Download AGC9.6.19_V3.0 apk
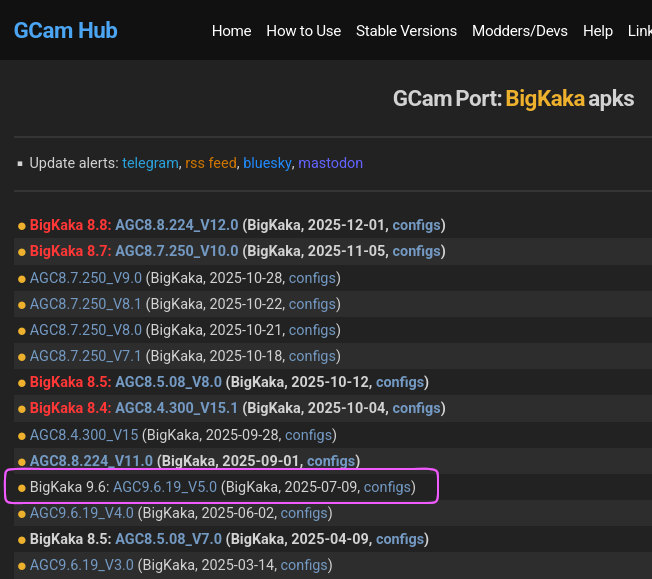 (x=82, y=565)
